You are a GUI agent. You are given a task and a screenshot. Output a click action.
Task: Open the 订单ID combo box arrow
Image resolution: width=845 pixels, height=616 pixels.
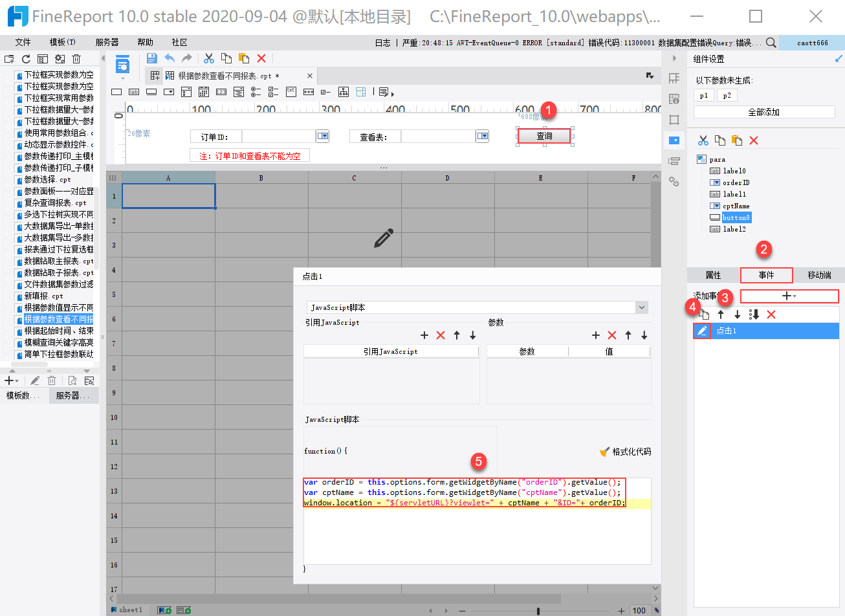pos(323,136)
